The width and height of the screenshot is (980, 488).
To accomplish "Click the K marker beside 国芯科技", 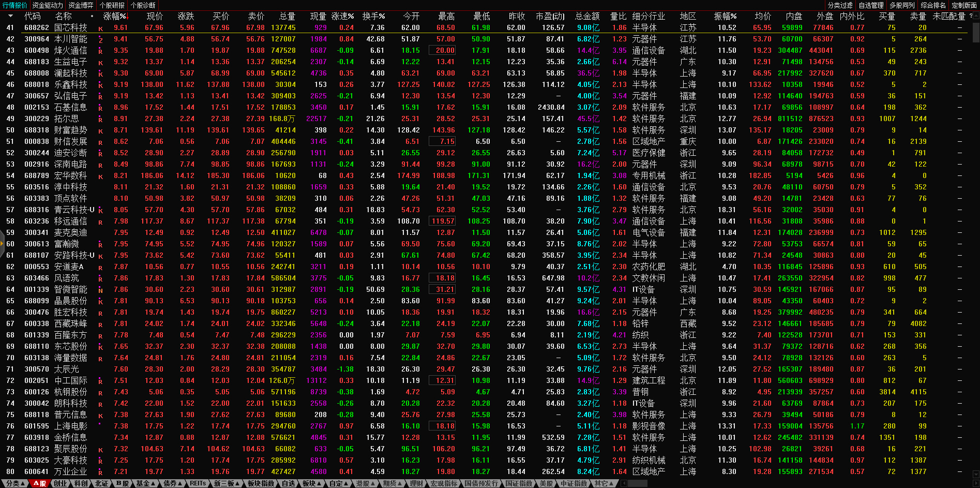I will (x=100, y=29).
